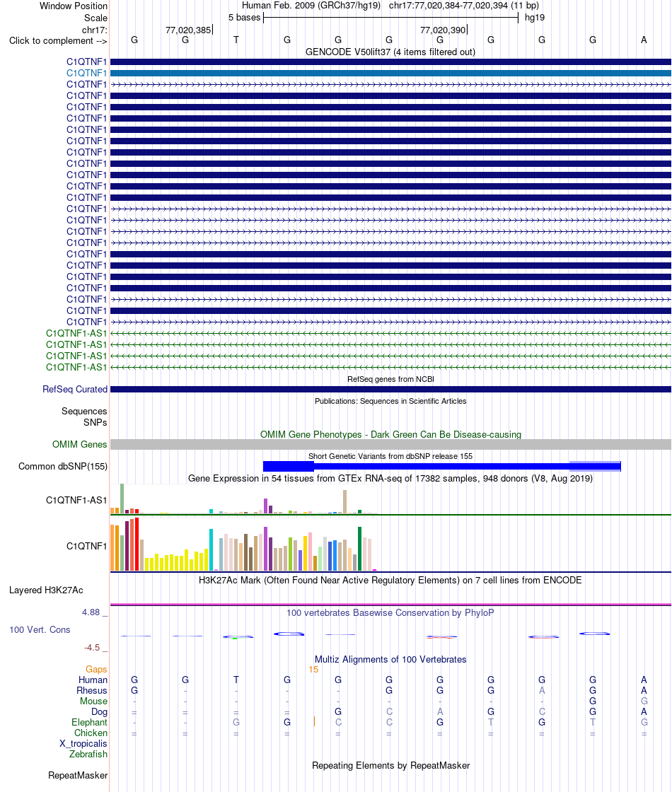Open the GTEx Gene Expression track title
The image size is (672, 792).
[x=390, y=478]
